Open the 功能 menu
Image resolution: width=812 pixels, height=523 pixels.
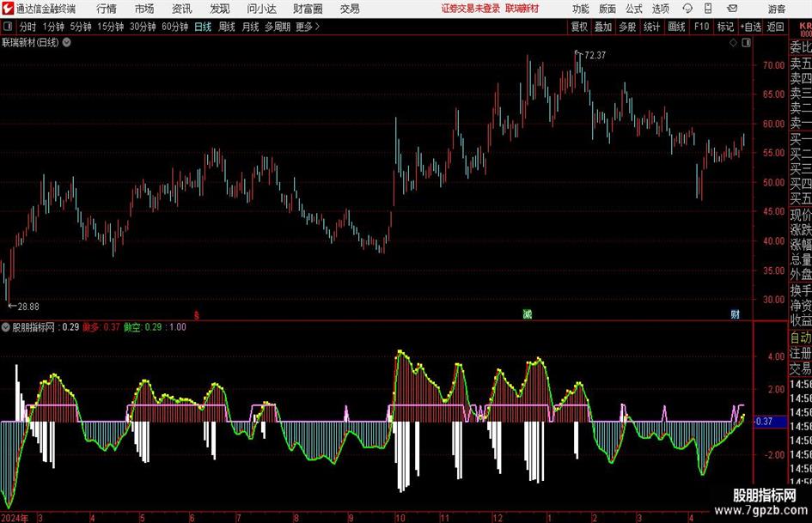point(581,9)
